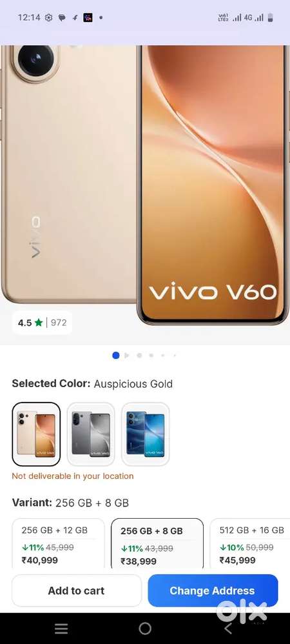Tap the video play indicator in carousel
The height and width of the screenshot is (644, 290).
[x=127, y=356]
